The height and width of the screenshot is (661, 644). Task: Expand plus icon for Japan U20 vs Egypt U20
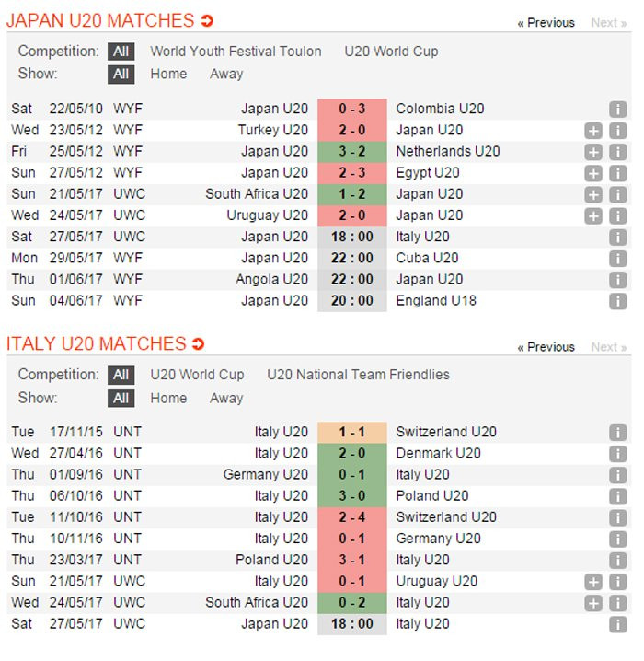[593, 173]
